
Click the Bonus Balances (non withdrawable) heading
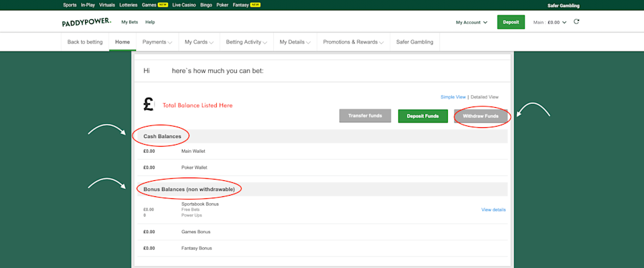(x=189, y=190)
